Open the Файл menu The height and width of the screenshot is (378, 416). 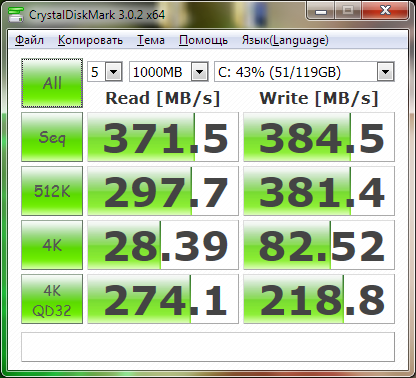tap(29, 40)
